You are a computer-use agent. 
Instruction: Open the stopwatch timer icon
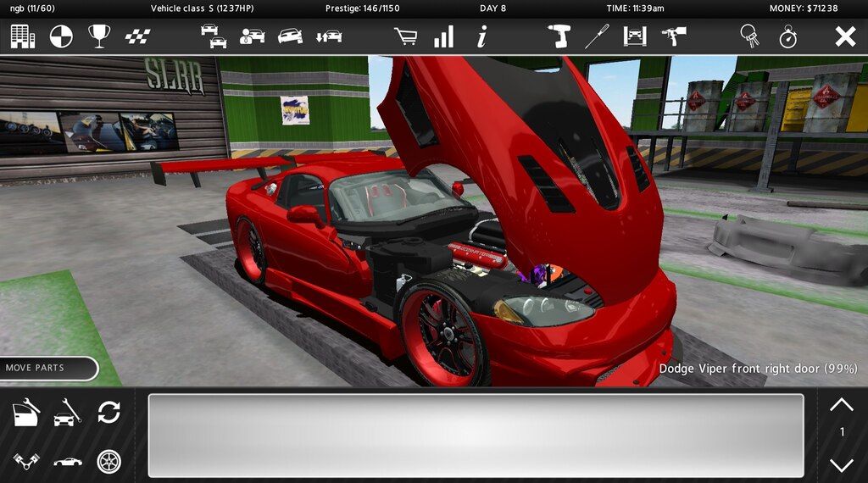787,36
